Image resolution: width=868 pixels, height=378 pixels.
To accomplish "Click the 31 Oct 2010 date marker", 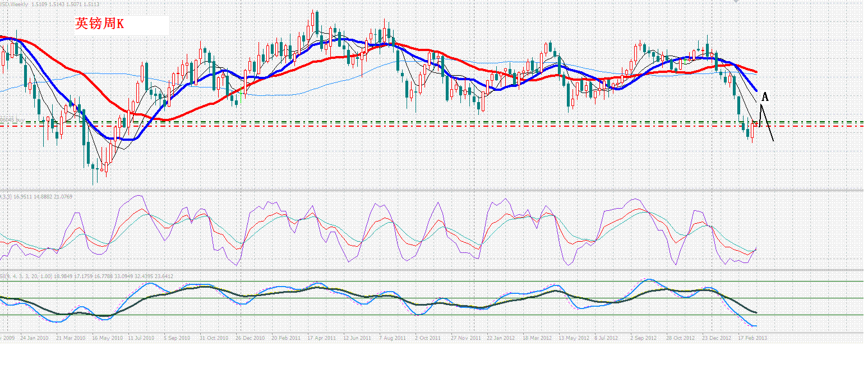I will (x=215, y=338).
